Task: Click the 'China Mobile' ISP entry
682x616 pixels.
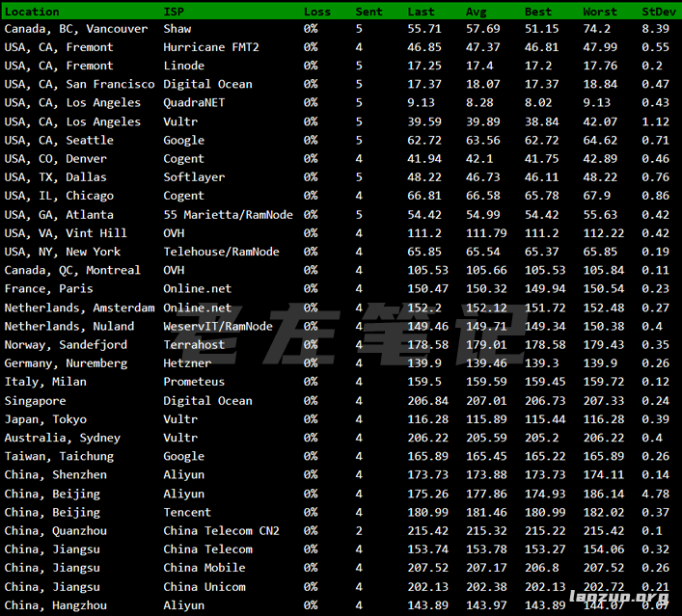Action: pos(204,568)
